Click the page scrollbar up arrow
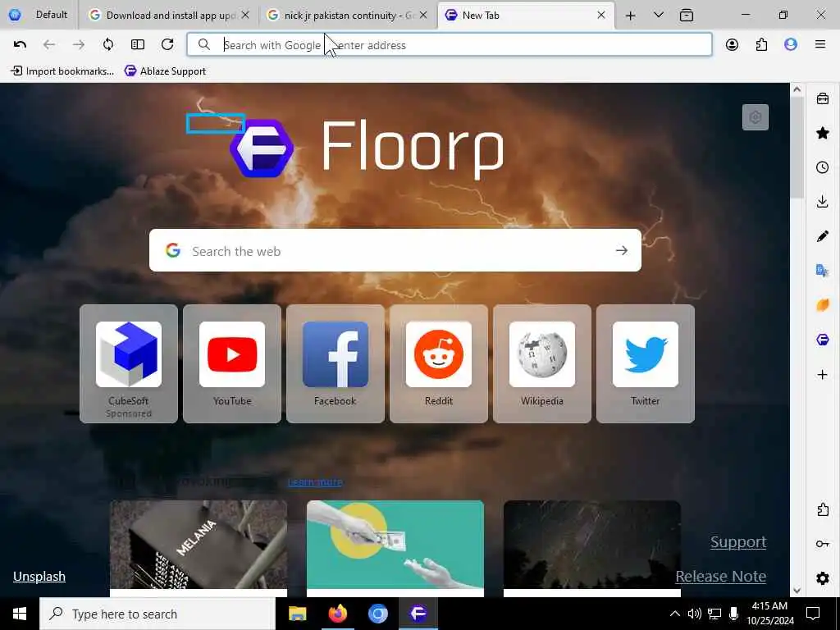 797,89
